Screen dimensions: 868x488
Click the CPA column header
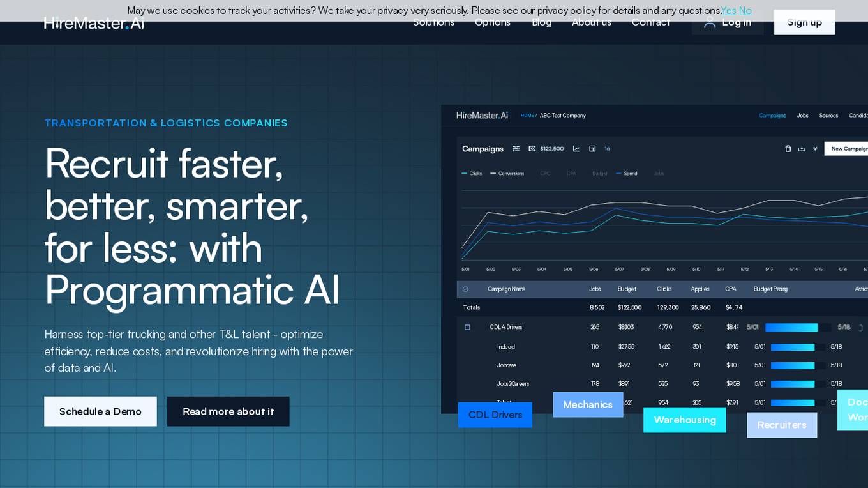coord(731,289)
